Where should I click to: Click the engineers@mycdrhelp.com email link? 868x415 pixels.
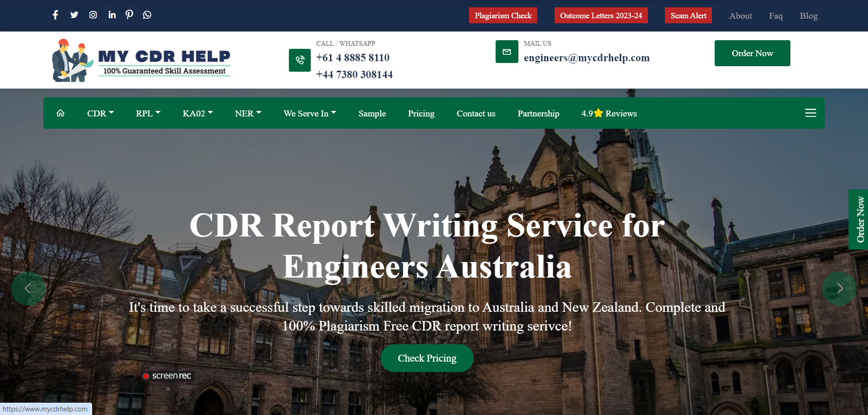pyautogui.click(x=586, y=58)
